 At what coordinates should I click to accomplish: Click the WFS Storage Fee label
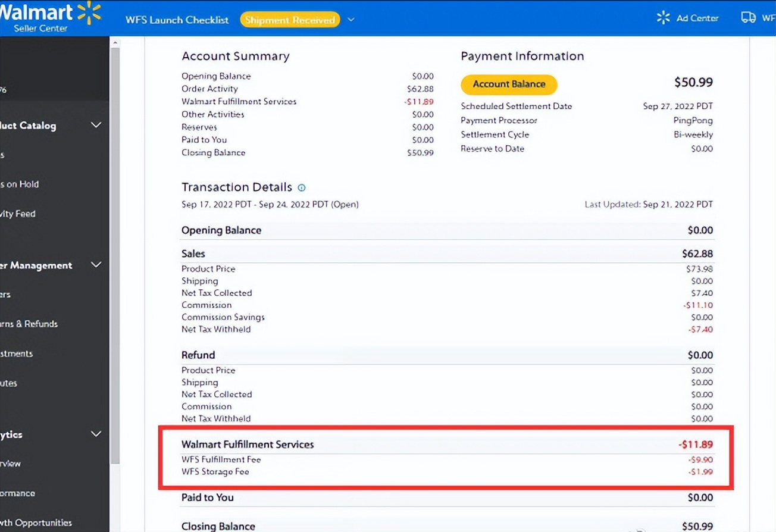coord(215,472)
